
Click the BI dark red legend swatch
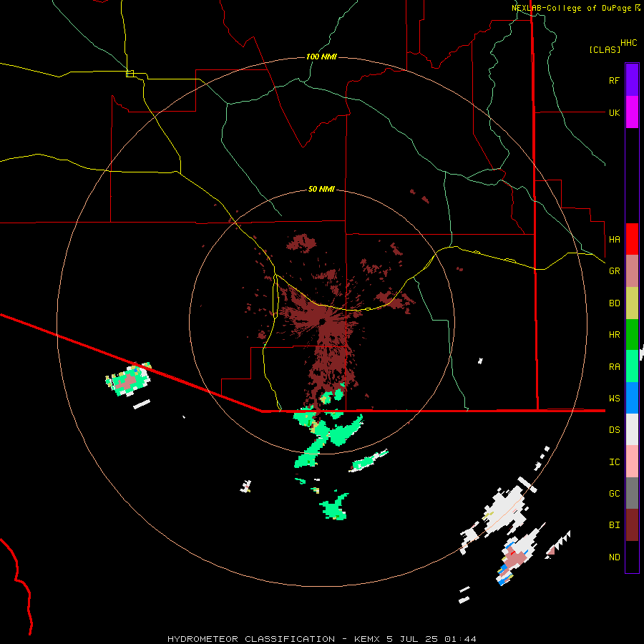632,525
